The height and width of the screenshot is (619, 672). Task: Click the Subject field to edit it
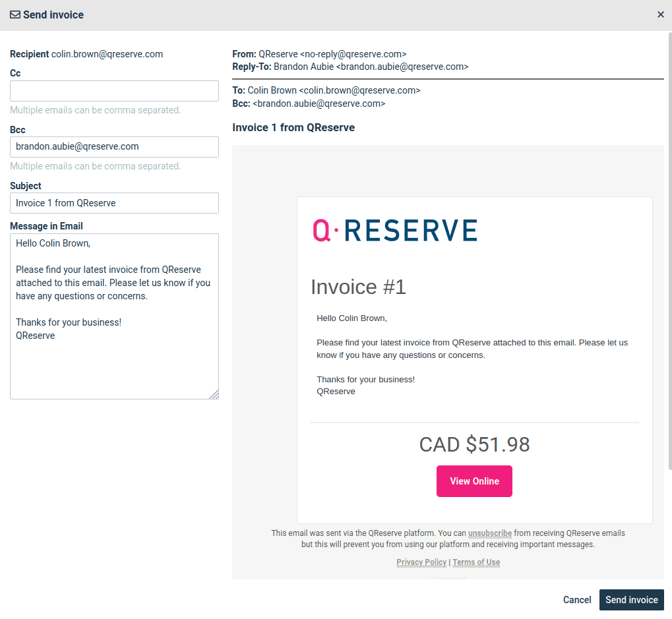(113, 202)
